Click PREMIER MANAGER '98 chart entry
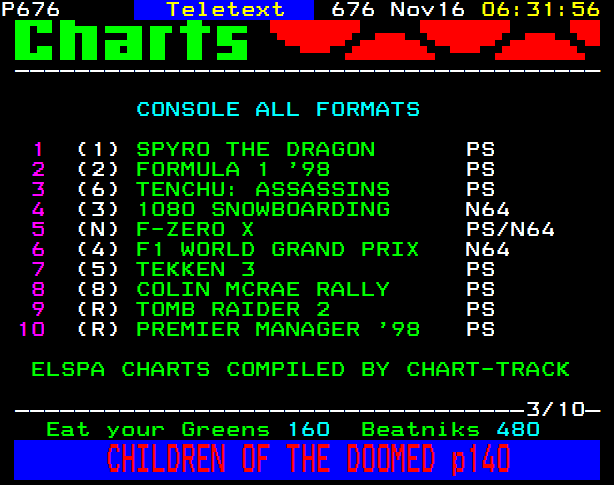Image resolution: width=614 pixels, height=485 pixels. pyautogui.click(x=278, y=329)
